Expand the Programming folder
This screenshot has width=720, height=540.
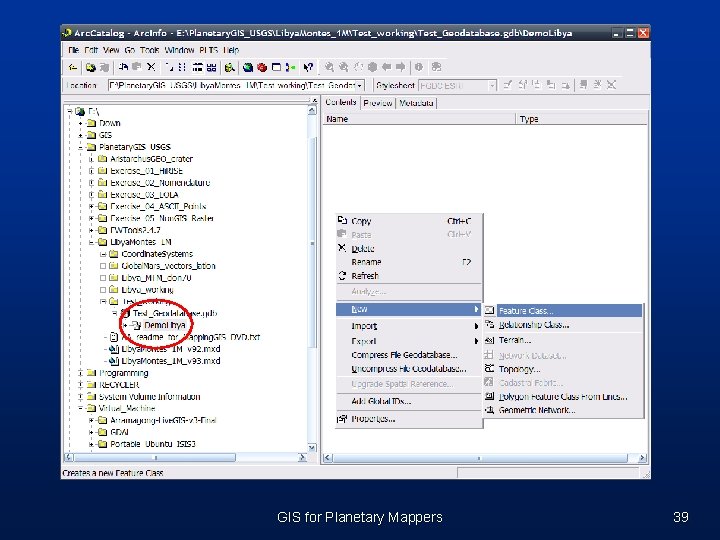click(x=80, y=373)
